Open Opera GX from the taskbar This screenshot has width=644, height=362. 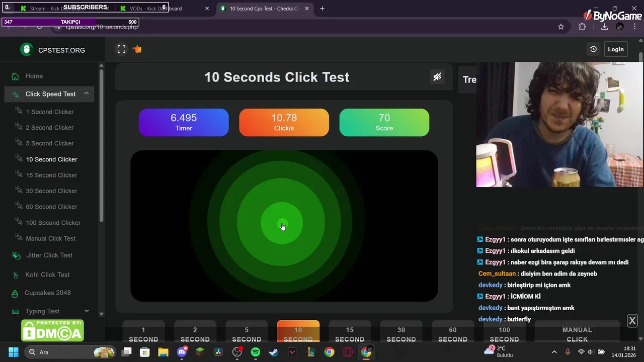(x=348, y=352)
